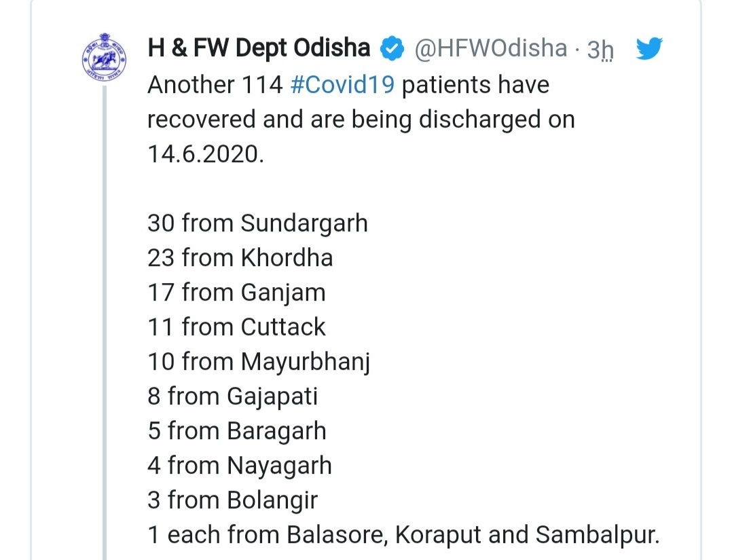The height and width of the screenshot is (560, 732).
Task: Click the '8 from Gajapati' line
Action: [232, 396]
